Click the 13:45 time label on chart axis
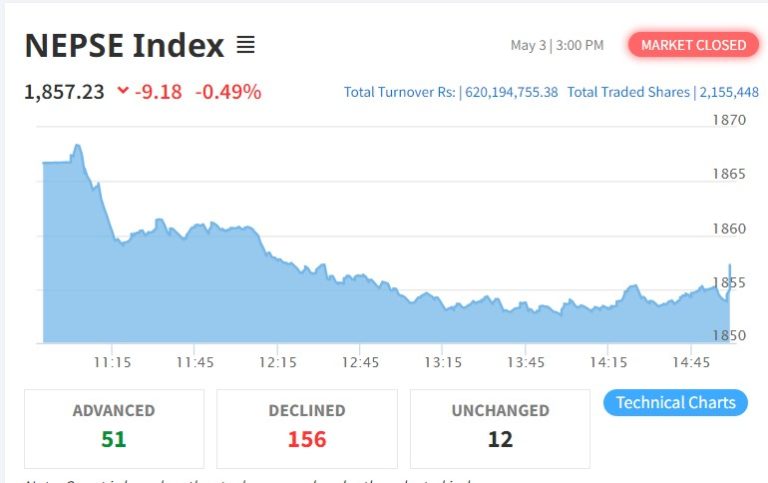The width and height of the screenshot is (768, 483). pyautogui.click(x=527, y=362)
